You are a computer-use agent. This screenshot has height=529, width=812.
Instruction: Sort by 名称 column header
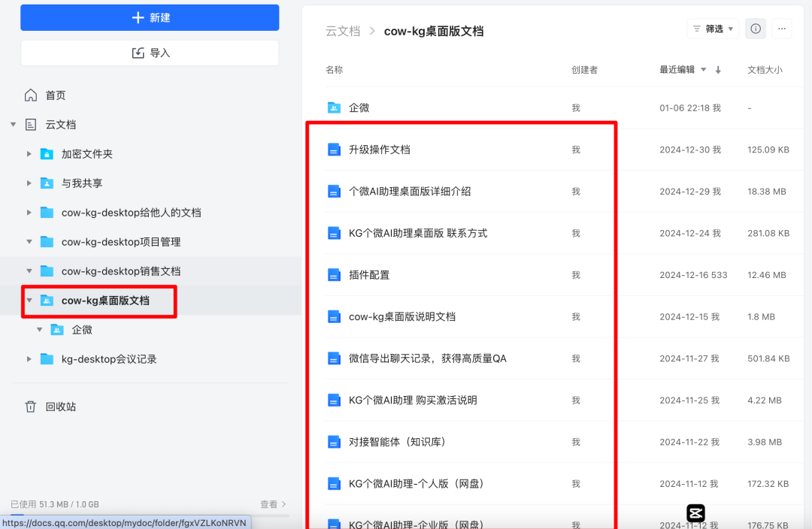pos(334,70)
